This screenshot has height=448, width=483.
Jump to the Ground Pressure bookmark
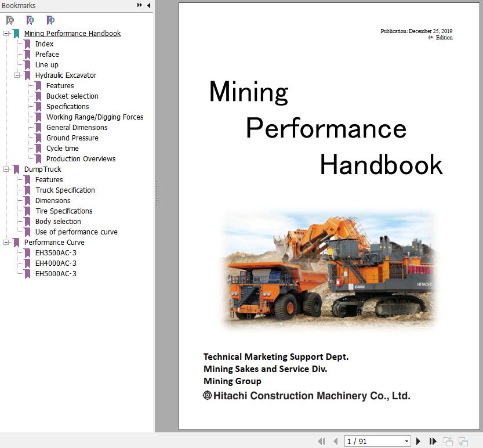72,138
